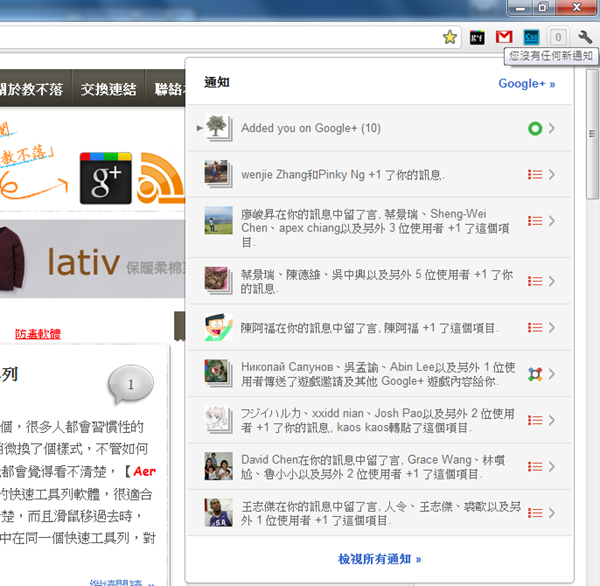Click the games icon on Николай Сапунов row

[535, 374]
